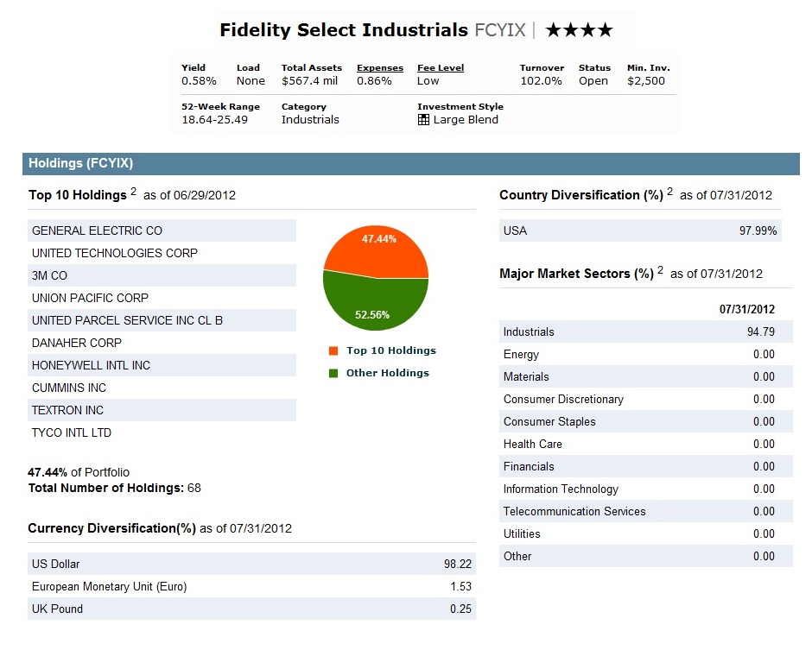Image resolution: width=812 pixels, height=650 pixels.
Task: Click the Utilities sector row
Action: click(646, 533)
